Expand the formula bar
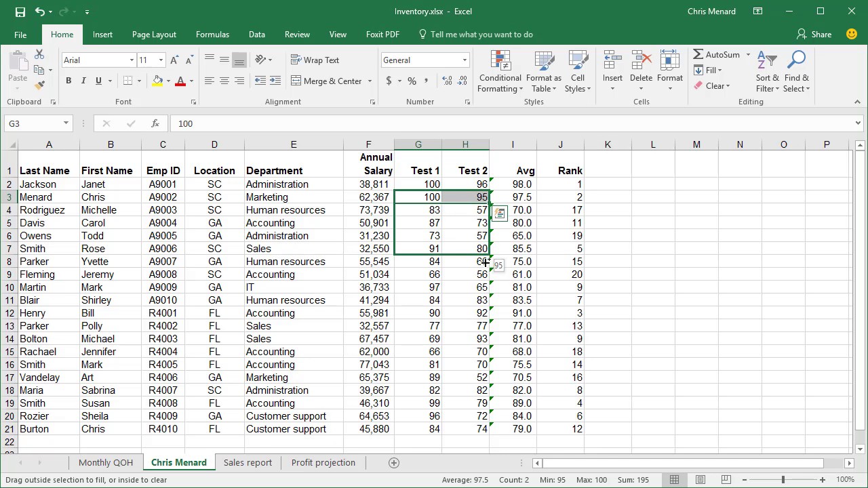The width and height of the screenshot is (868, 488). click(x=858, y=123)
